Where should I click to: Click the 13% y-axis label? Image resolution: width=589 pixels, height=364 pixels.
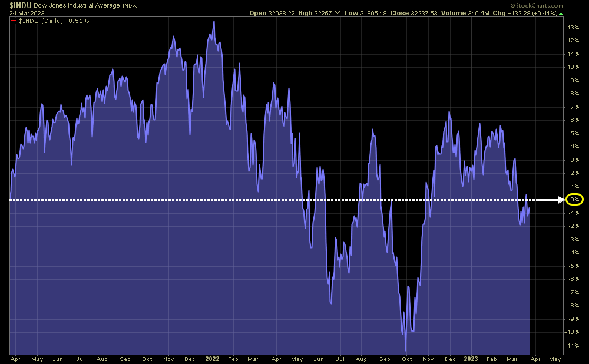[x=573, y=28]
